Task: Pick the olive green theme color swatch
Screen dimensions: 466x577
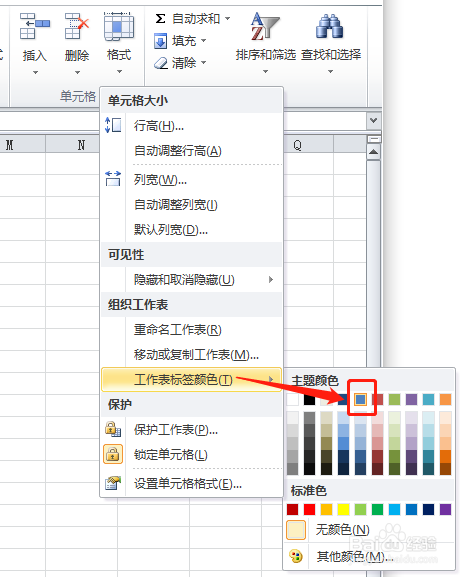Action: [394, 399]
